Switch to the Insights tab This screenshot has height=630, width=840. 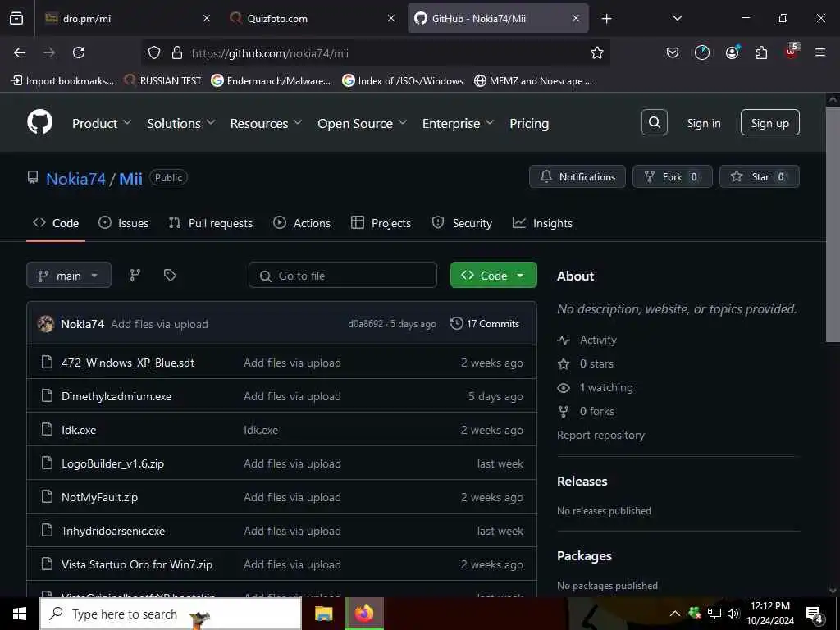click(542, 223)
